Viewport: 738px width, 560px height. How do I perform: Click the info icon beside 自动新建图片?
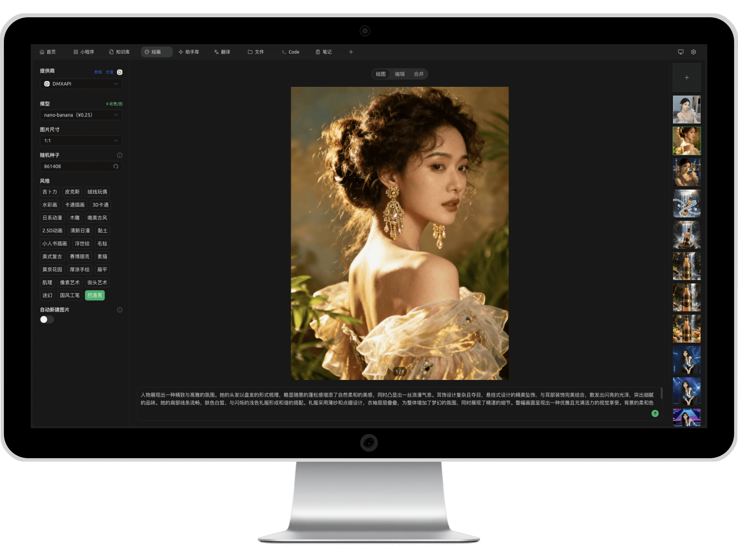tap(120, 310)
